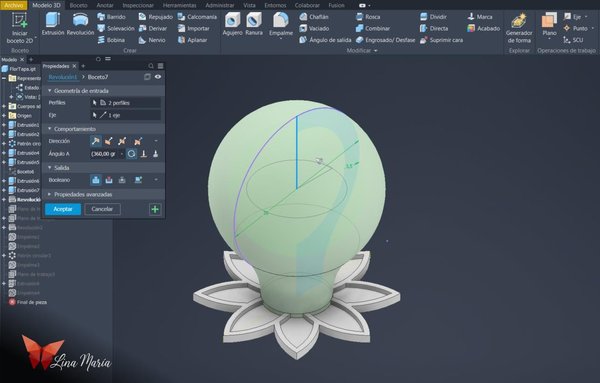Select the Marca tool
Viewport: 600px width, 383px height.
tap(480, 17)
